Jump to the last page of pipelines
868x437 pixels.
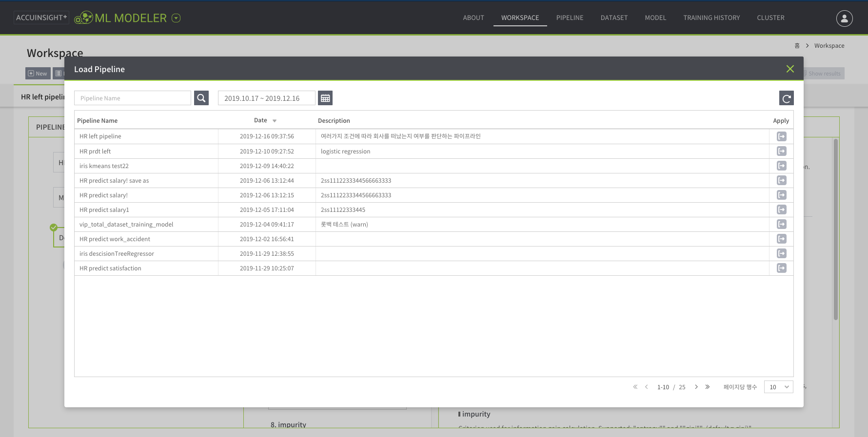[x=707, y=387]
